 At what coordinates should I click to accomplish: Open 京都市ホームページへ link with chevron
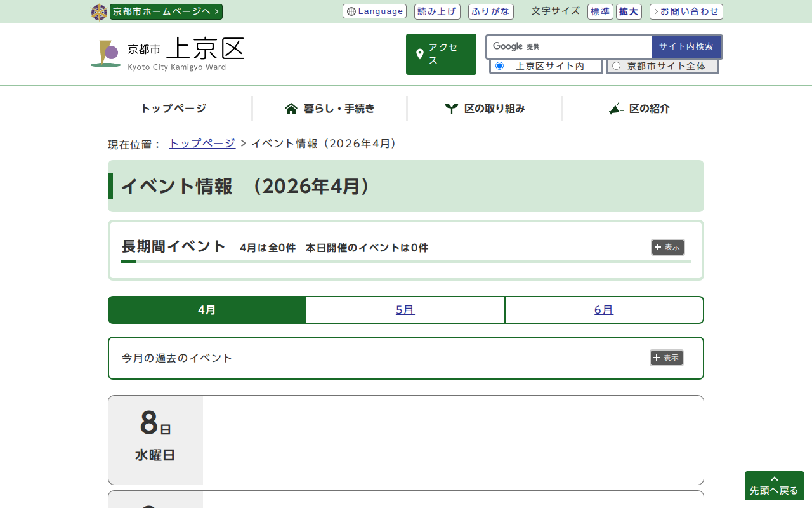coord(166,11)
